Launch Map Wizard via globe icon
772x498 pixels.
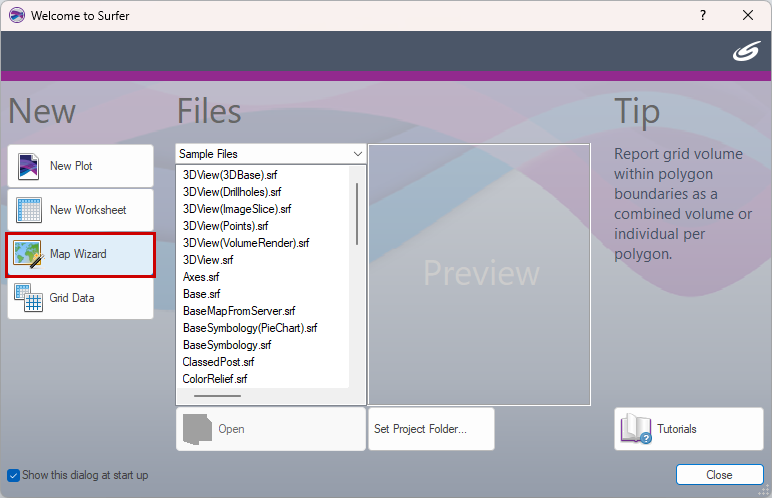(29, 254)
